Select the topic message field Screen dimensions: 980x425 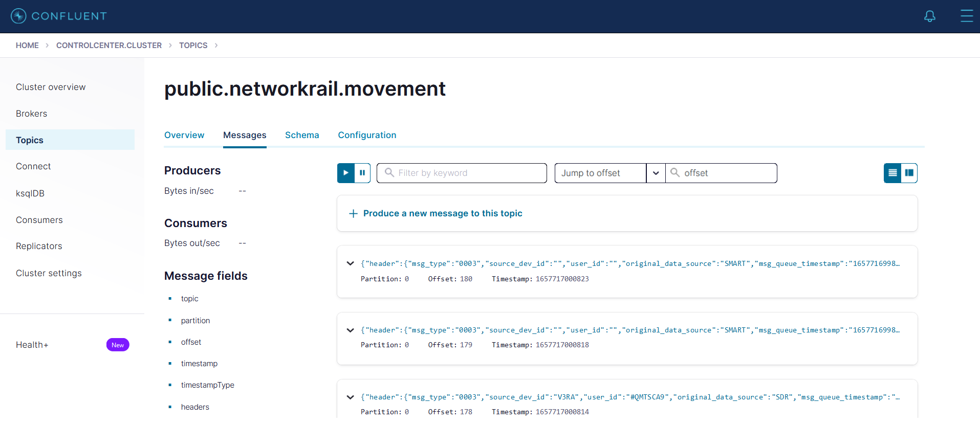click(189, 299)
